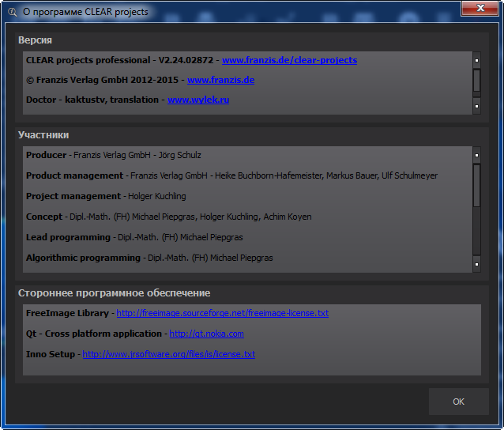The width and height of the screenshot is (504, 430).
Task: Close the About CLEAR projects dialog
Action: [480, 8]
